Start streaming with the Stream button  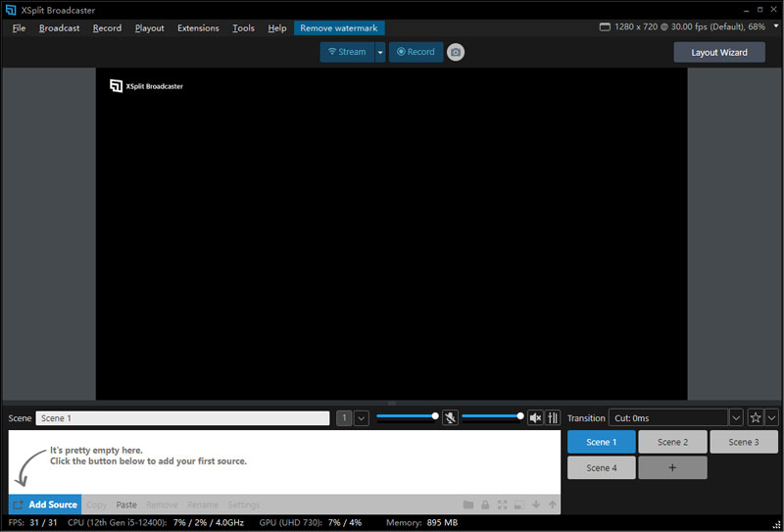click(347, 52)
